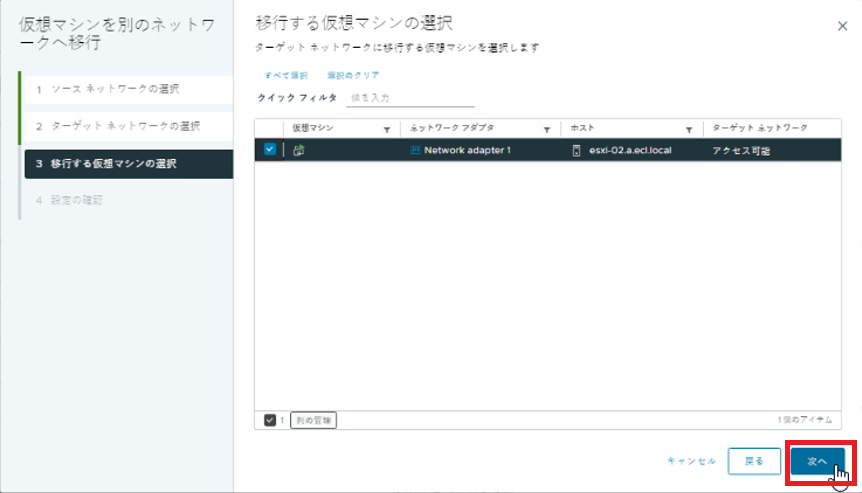This screenshot has height=493, width=862.
Task: Click the ターゲット ネットワーク column header
Action: [x=760, y=129]
